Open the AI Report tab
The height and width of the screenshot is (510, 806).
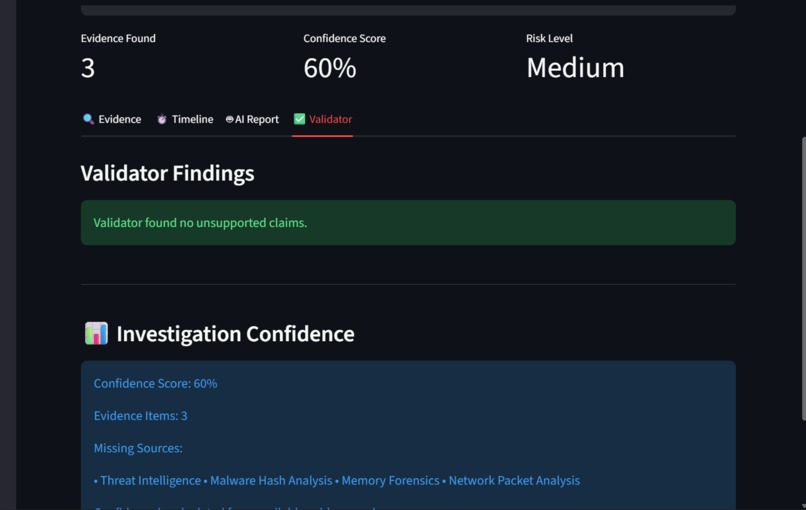252,119
